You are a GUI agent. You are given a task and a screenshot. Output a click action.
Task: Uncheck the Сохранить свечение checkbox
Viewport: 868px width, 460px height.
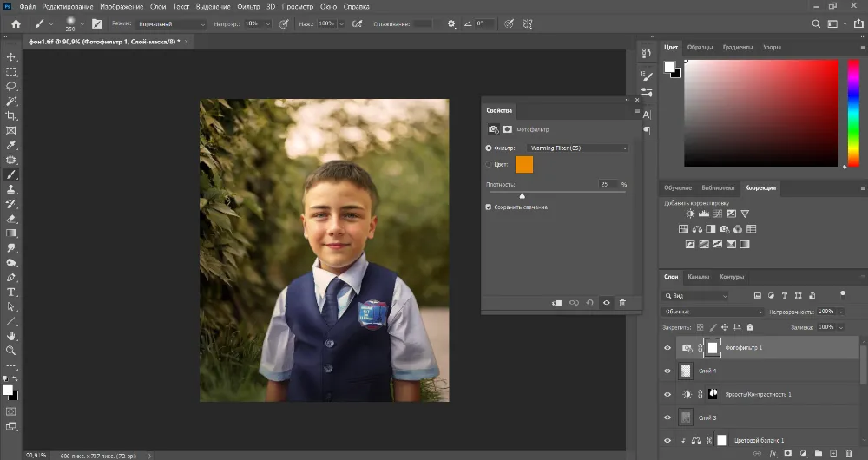[x=489, y=207]
